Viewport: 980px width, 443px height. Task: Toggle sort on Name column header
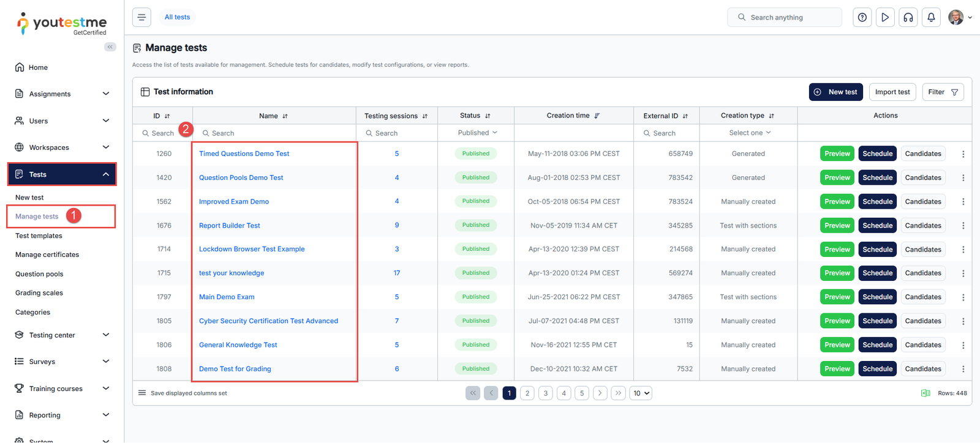point(285,116)
